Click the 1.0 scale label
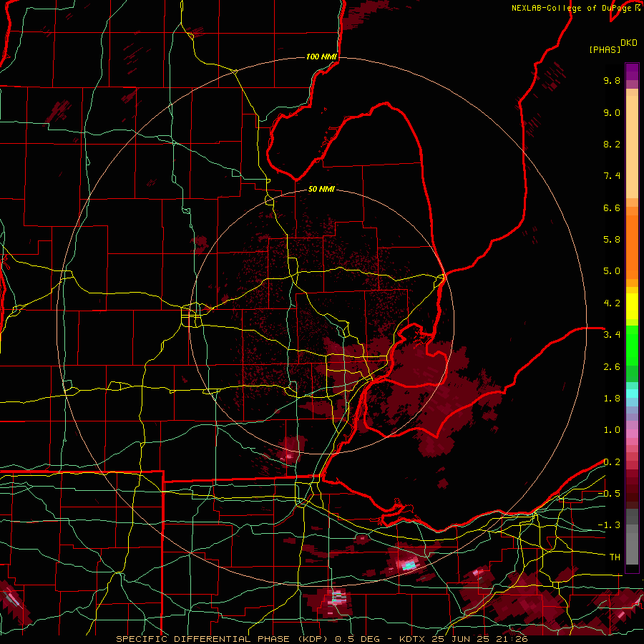The image size is (644, 644). (x=612, y=430)
